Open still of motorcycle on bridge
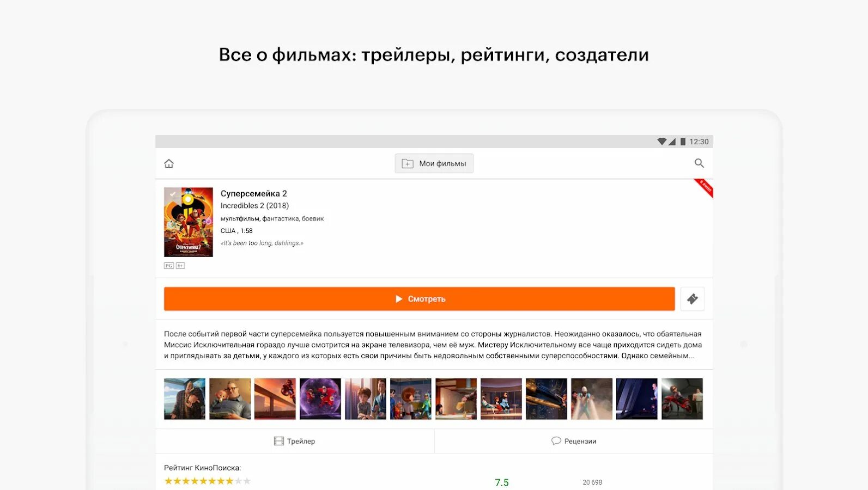The image size is (868, 490). point(275,399)
